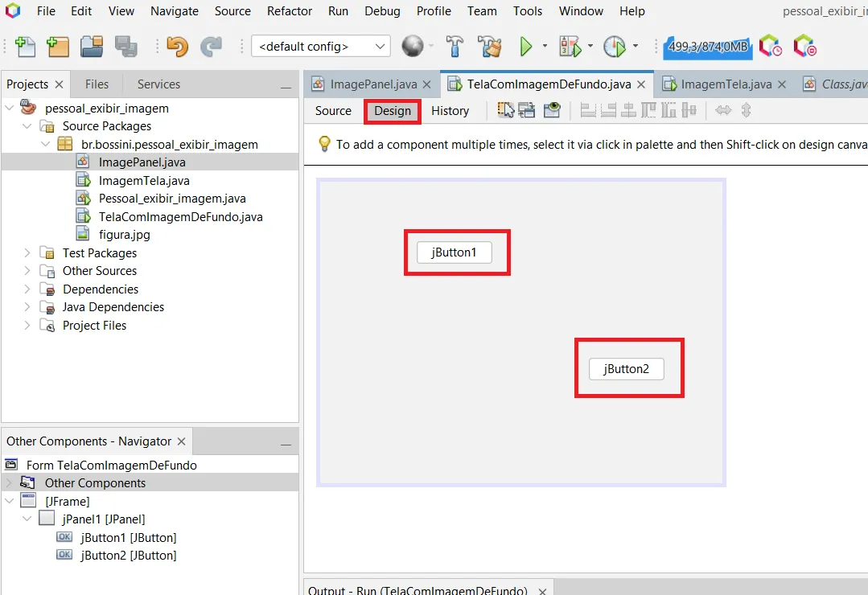Expand the Other Sources node
Screen dimensions: 868x595
[x=27, y=271]
